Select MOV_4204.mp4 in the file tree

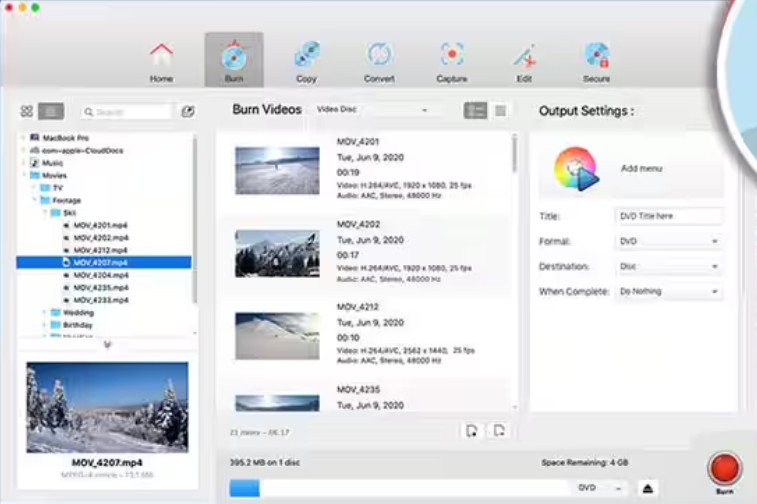click(x=99, y=274)
